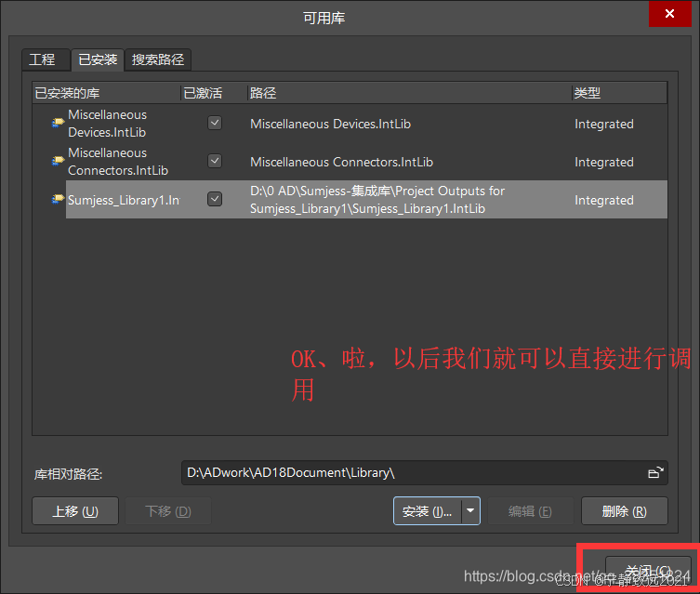Click the 已激活 column header
Image resolution: width=700 pixels, height=594 pixels.
214,93
